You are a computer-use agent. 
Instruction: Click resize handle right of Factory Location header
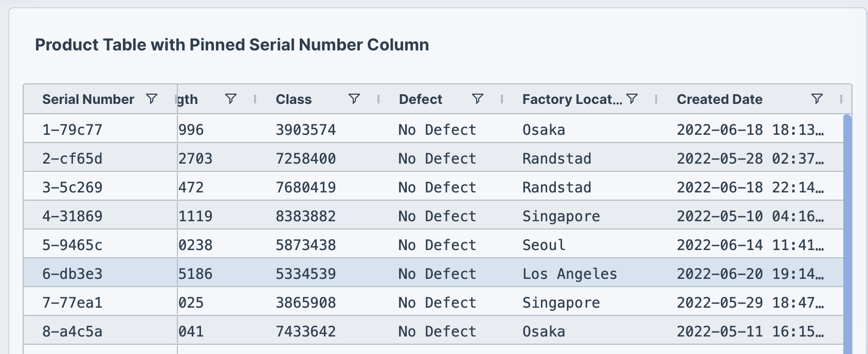(656, 99)
